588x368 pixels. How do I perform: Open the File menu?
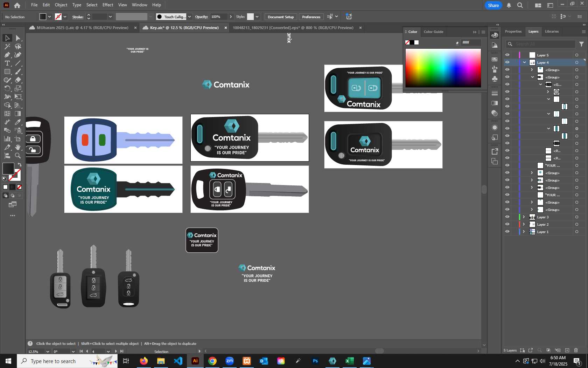34,5
